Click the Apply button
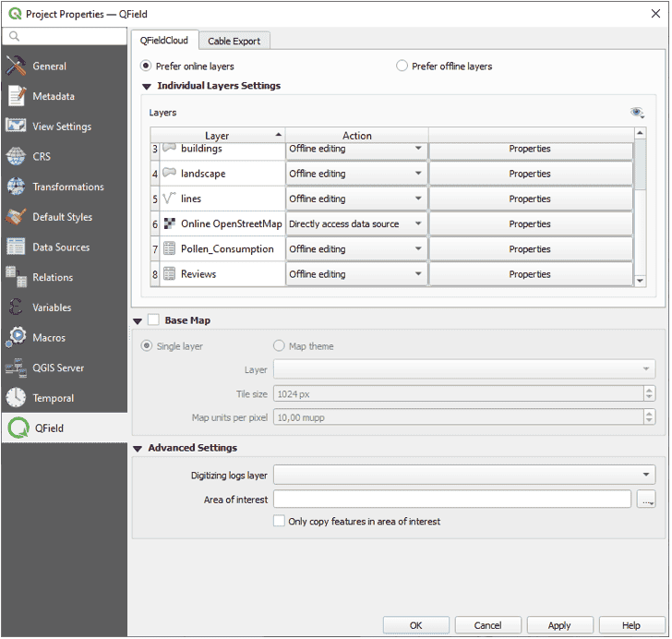This screenshot has width=672, height=639. (x=559, y=625)
